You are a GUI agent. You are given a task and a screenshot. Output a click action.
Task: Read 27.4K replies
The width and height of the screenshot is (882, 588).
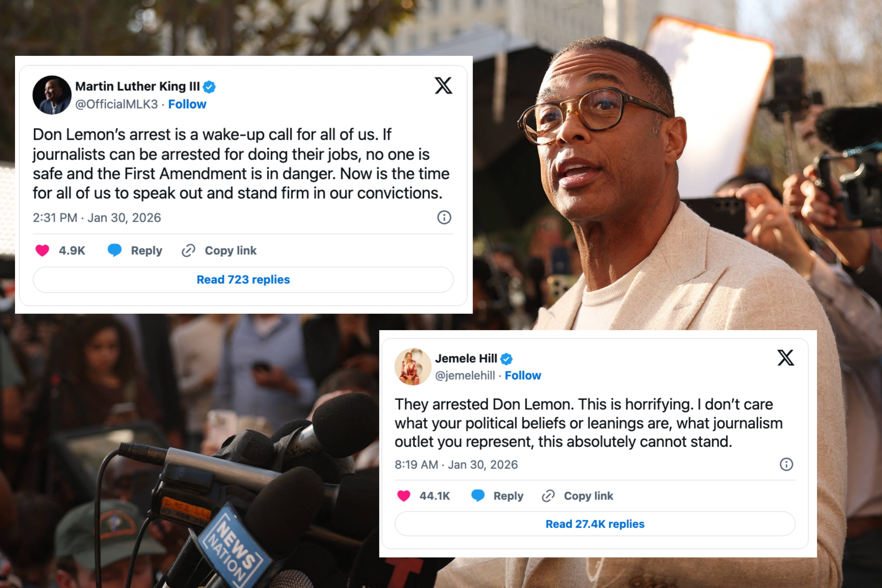pos(595,524)
